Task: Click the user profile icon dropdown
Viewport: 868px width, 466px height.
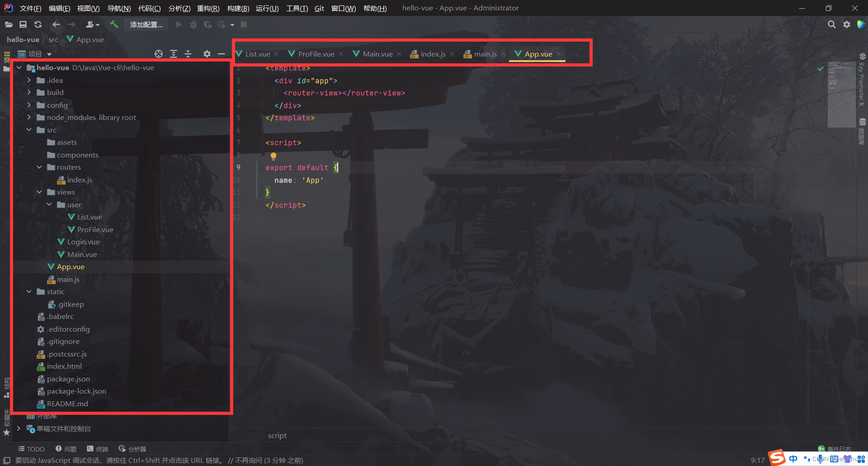Action: [x=92, y=24]
